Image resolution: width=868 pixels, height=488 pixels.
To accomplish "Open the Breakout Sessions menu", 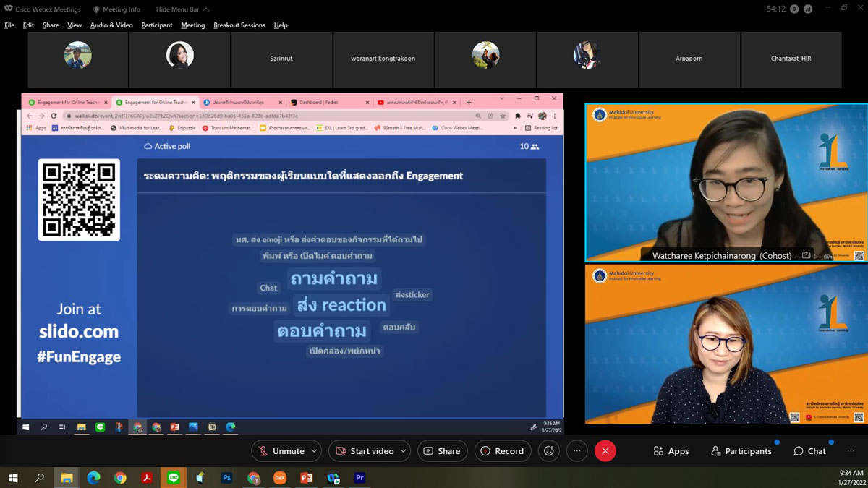I will [x=239, y=25].
